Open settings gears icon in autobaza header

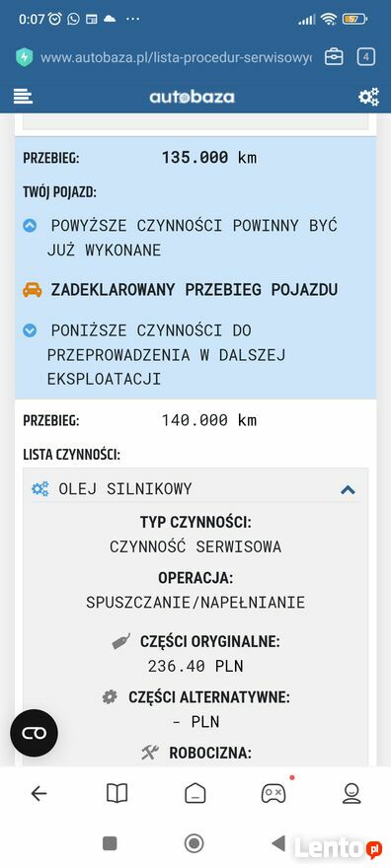coord(368,97)
